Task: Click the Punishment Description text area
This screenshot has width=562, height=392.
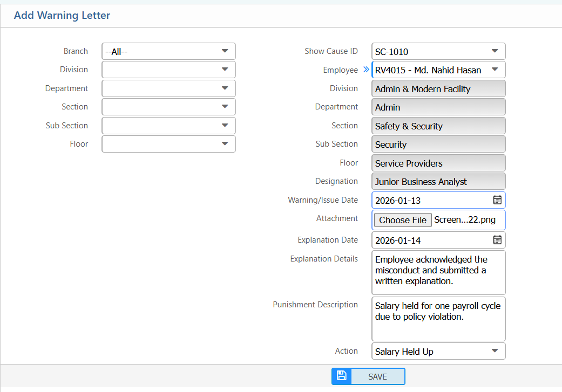Action: (x=438, y=318)
